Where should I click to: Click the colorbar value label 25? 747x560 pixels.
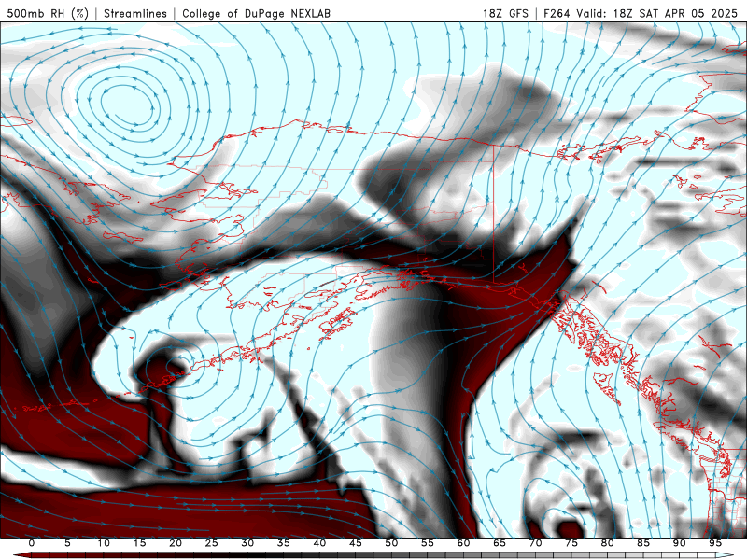click(x=212, y=543)
